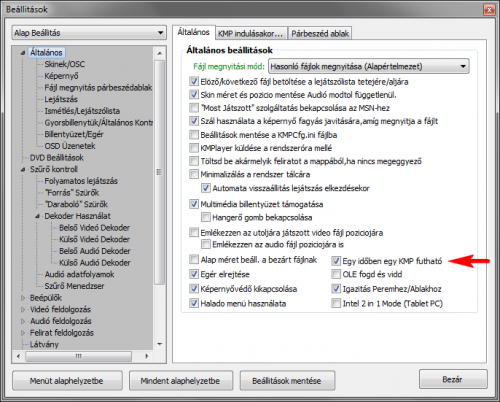The height and width of the screenshot is (402, 500).
Task: Click the Beállítások mentése button
Action: point(287,381)
